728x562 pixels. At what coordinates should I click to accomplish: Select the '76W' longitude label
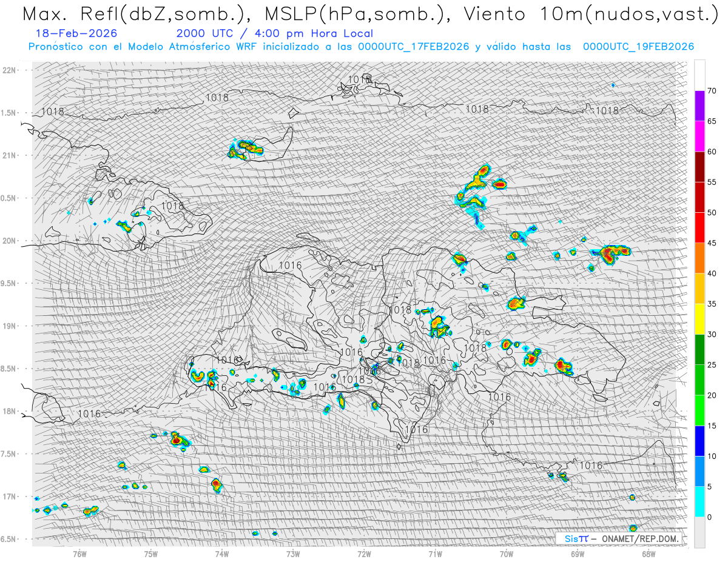point(79,553)
